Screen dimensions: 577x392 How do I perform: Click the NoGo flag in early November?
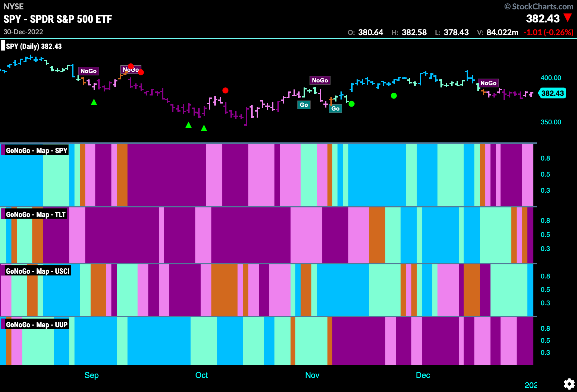(320, 80)
